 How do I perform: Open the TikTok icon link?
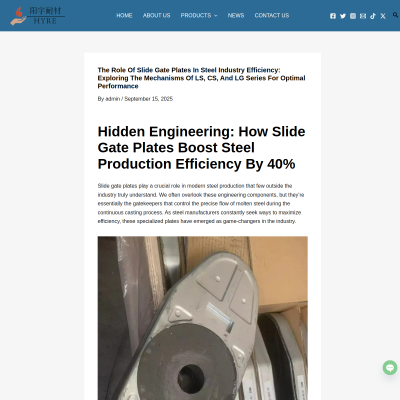[373, 16]
